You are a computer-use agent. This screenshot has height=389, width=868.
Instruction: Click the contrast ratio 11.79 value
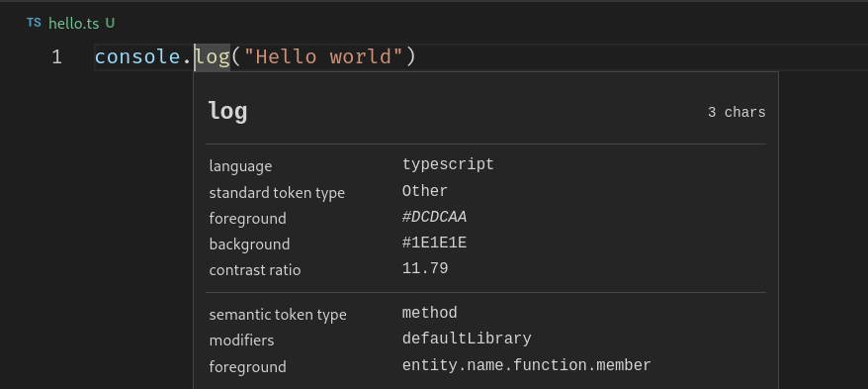424,269
